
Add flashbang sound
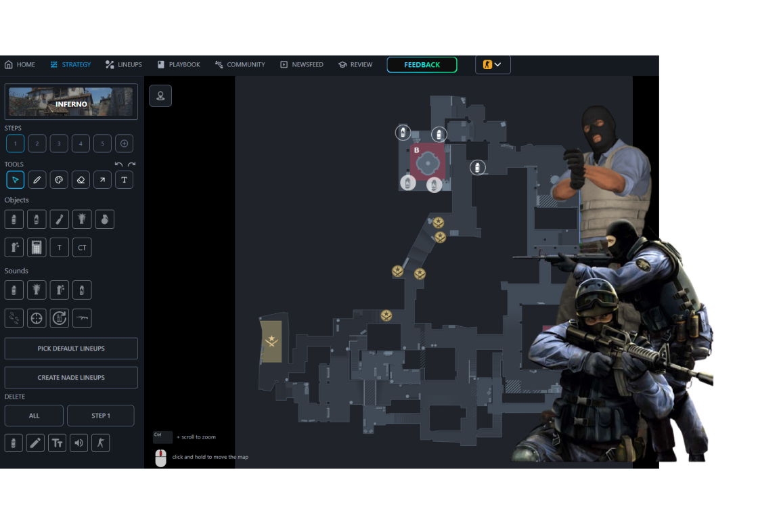tap(37, 290)
